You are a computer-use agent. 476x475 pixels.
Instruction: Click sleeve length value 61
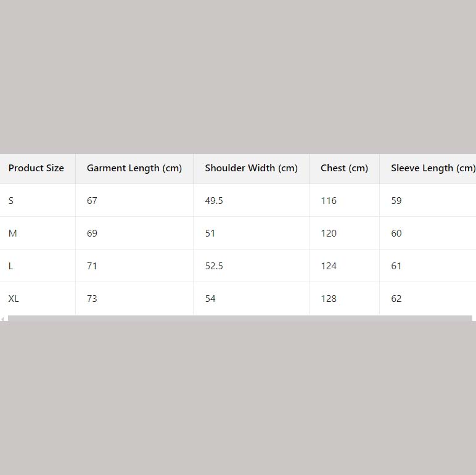396,266
